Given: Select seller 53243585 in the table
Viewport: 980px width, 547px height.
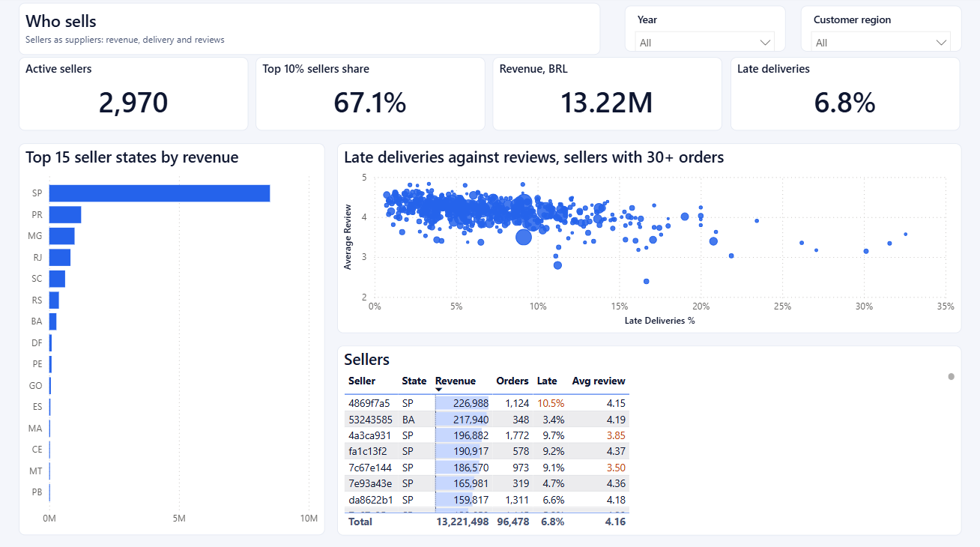Looking at the screenshot, I should (x=370, y=419).
